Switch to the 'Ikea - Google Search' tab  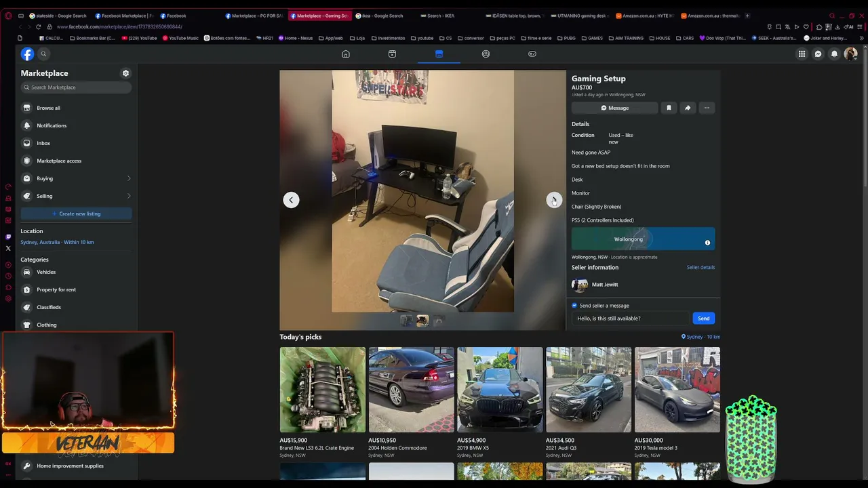pos(384,16)
